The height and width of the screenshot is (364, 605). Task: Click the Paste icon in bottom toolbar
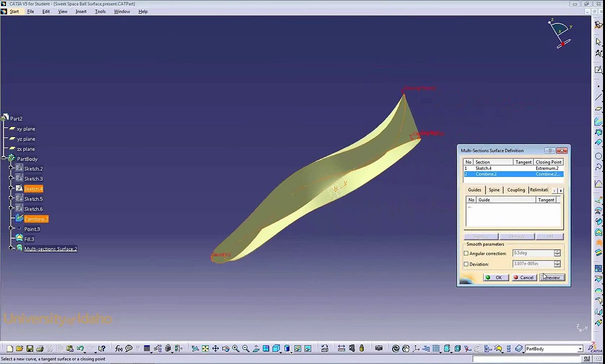click(x=70, y=348)
